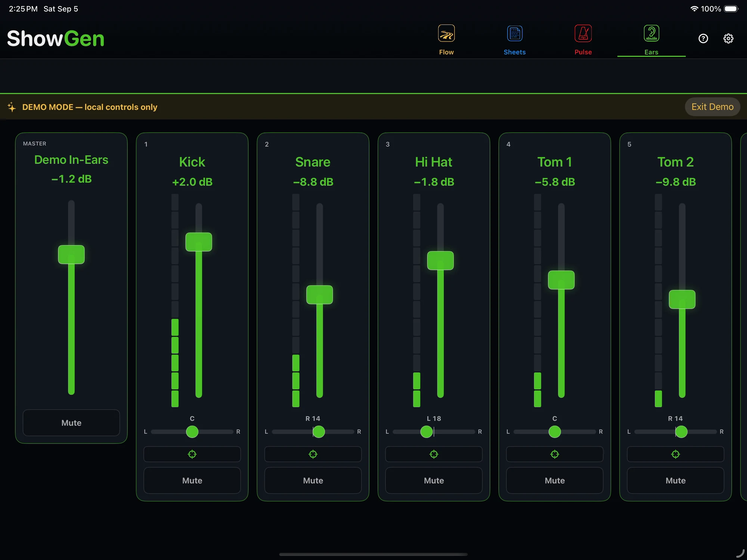The height and width of the screenshot is (560, 747).
Task: Click the Hi Hat volume fader handle
Action: click(440, 260)
